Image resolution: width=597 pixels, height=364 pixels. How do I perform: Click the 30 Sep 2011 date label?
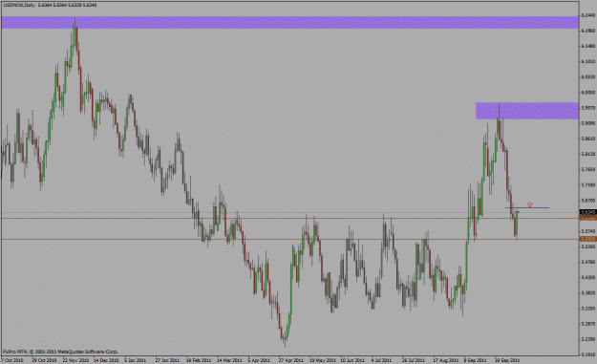[x=507, y=360]
